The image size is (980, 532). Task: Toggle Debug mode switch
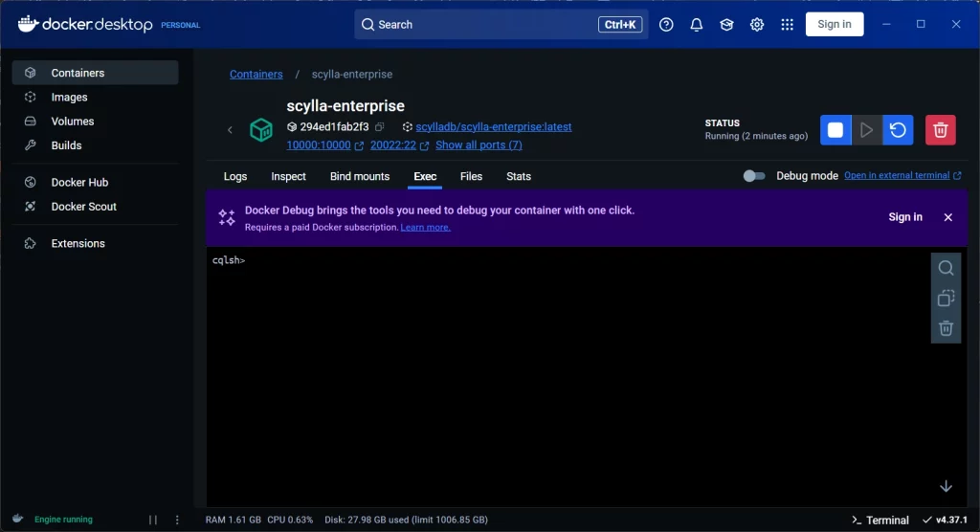tap(754, 176)
